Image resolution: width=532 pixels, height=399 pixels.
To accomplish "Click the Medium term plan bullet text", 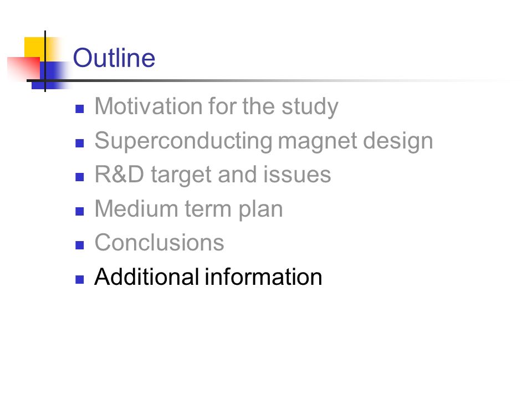I will click(x=188, y=209).
